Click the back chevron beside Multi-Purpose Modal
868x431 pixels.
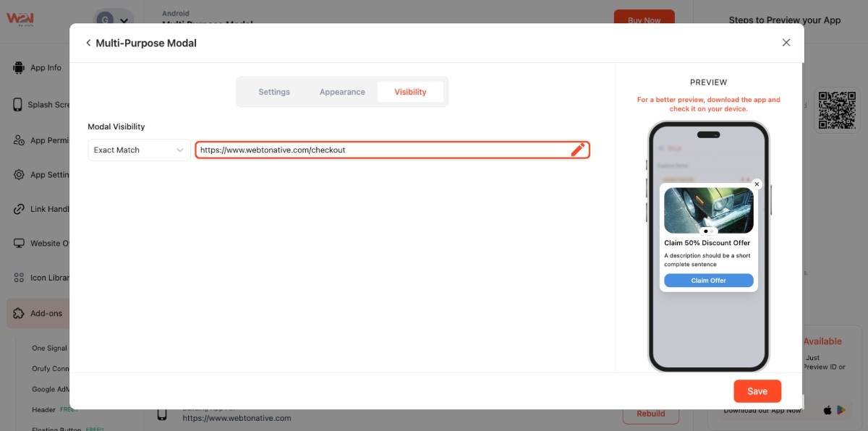point(88,43)
